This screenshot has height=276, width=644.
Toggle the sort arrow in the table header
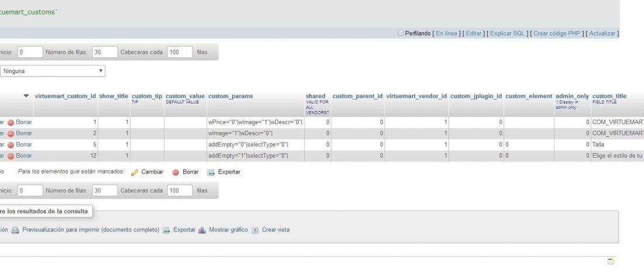click(26, 96)
